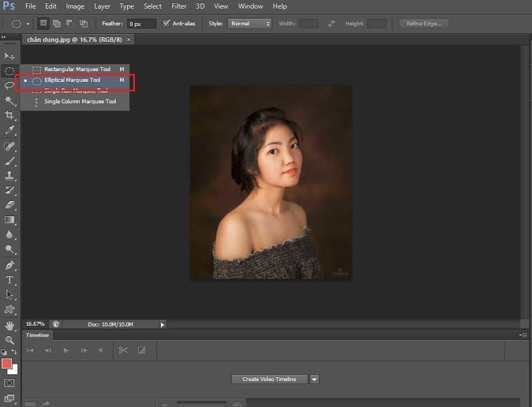Select the Horizontal Type tool

click(x=9, y=280)
